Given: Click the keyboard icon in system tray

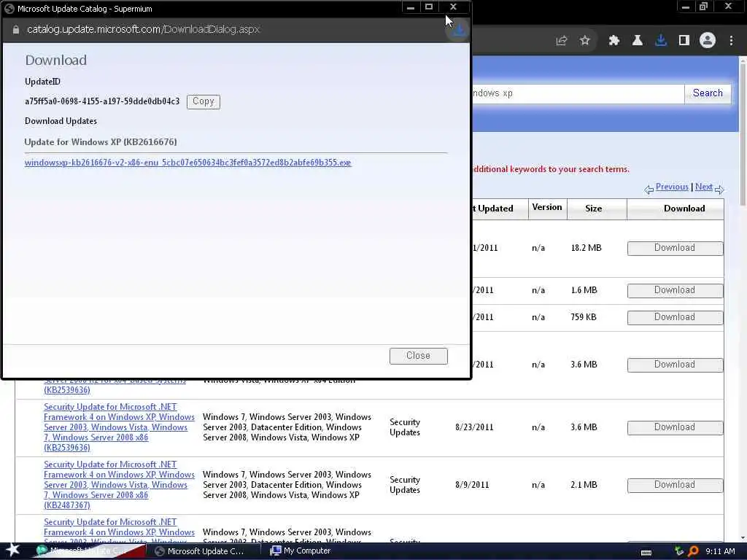Looking at the screenshot, I should click(x=646, y=552).
